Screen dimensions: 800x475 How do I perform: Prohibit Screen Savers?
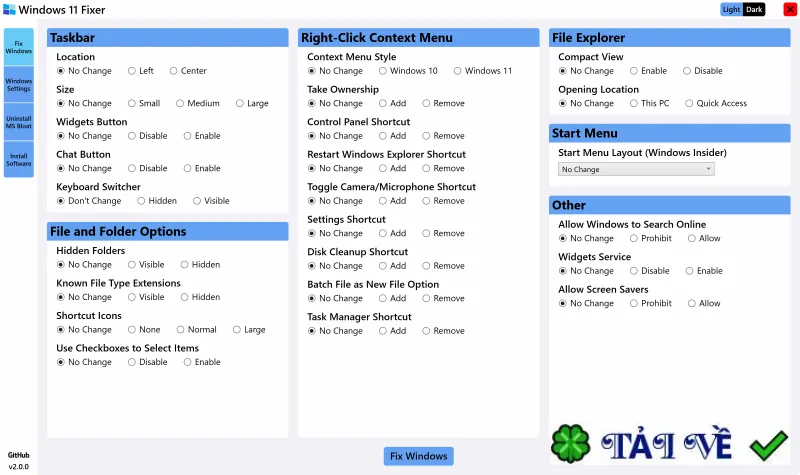coord(651,303)
